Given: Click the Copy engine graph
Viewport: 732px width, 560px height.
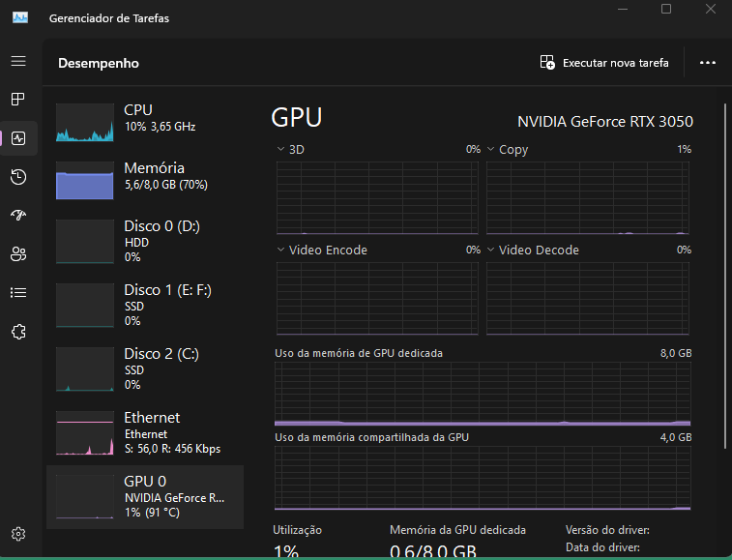Looking at the screenshot, I should 588,198.
